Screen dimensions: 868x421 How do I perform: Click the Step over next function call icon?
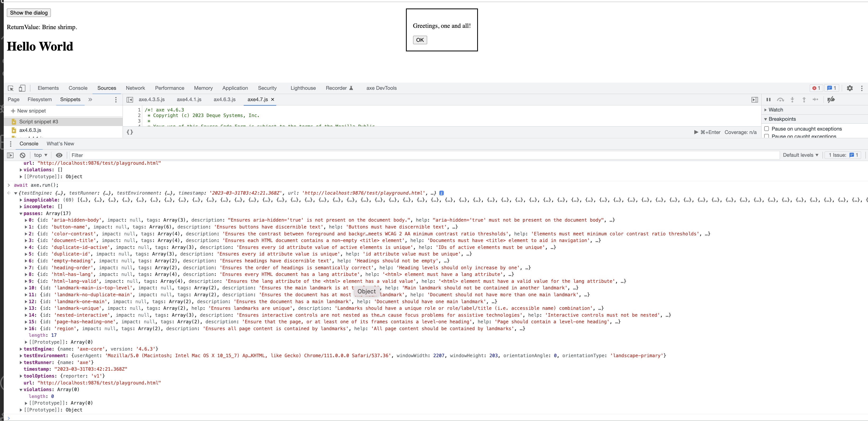pos(780,100)
